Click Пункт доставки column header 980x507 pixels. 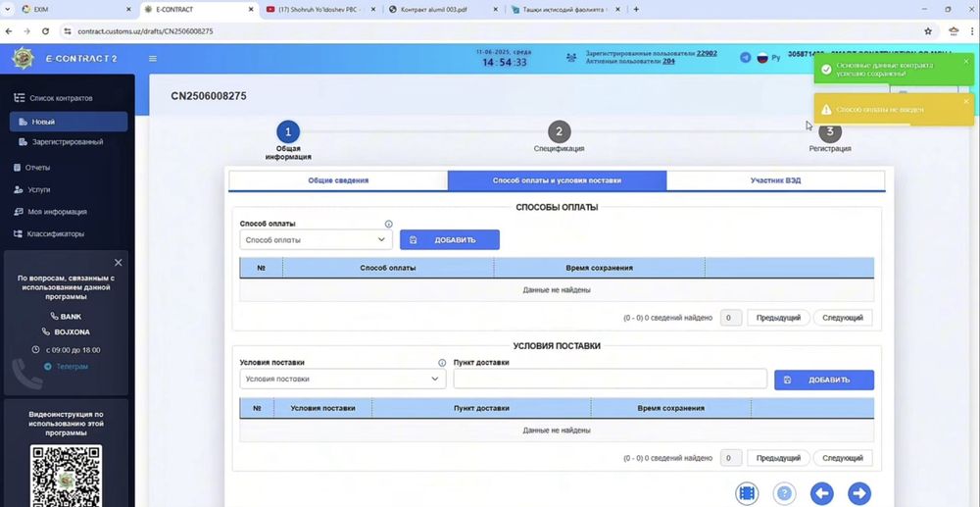tap(481, 408)
